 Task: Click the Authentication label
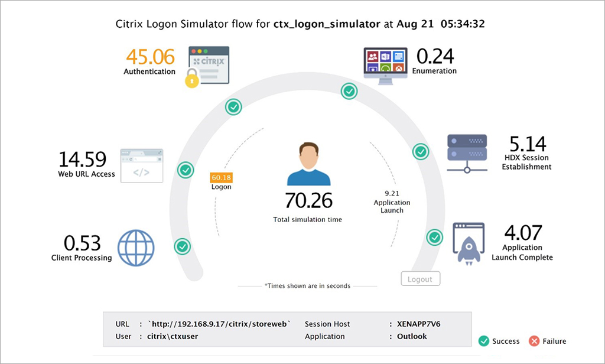[x=149, y=71]
